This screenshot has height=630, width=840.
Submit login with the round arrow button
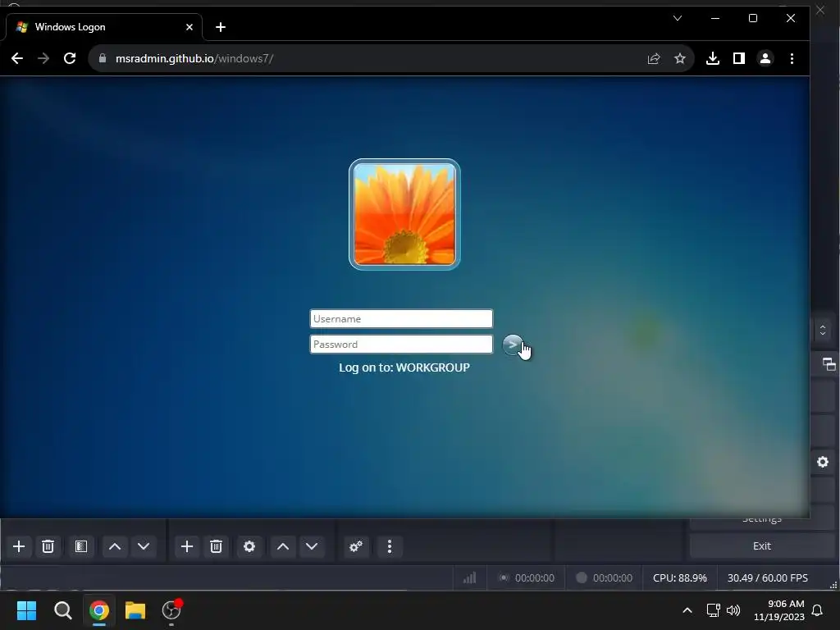click(513, 345)
